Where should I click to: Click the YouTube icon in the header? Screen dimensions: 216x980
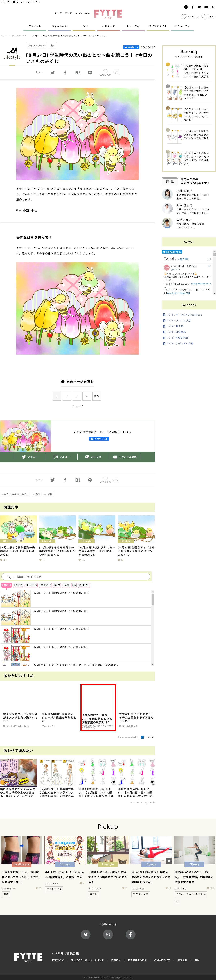point(206,7)
